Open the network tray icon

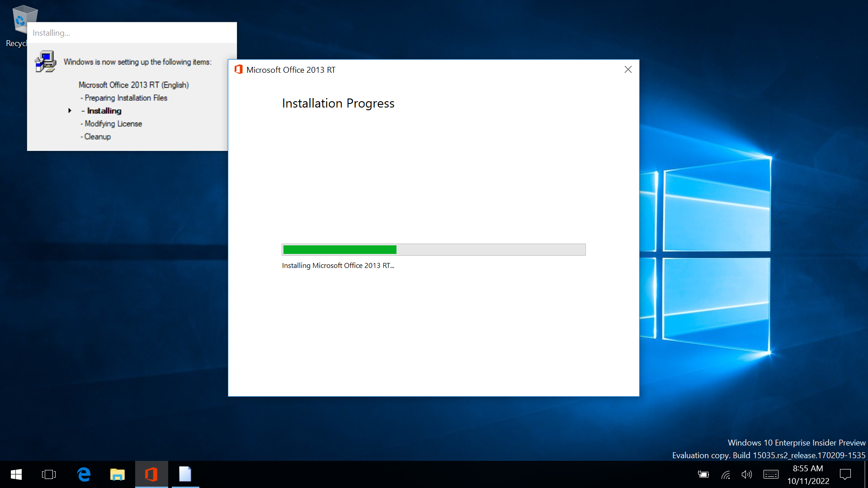726,474
